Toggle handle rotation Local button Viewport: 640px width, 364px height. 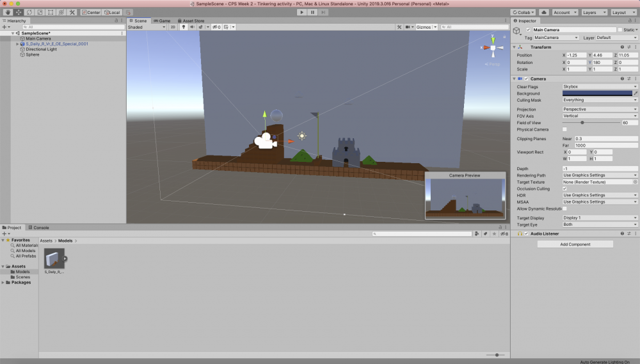[112, 12]
